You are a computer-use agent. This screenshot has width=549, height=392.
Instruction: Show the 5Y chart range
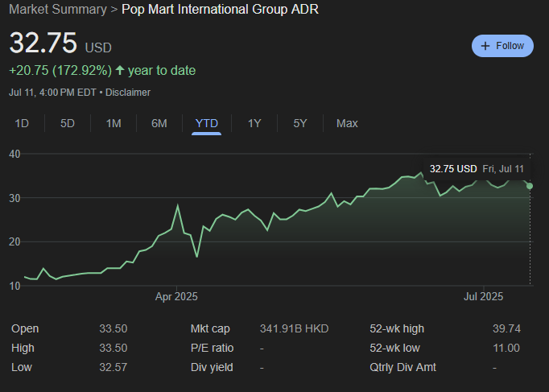[300, 123]
